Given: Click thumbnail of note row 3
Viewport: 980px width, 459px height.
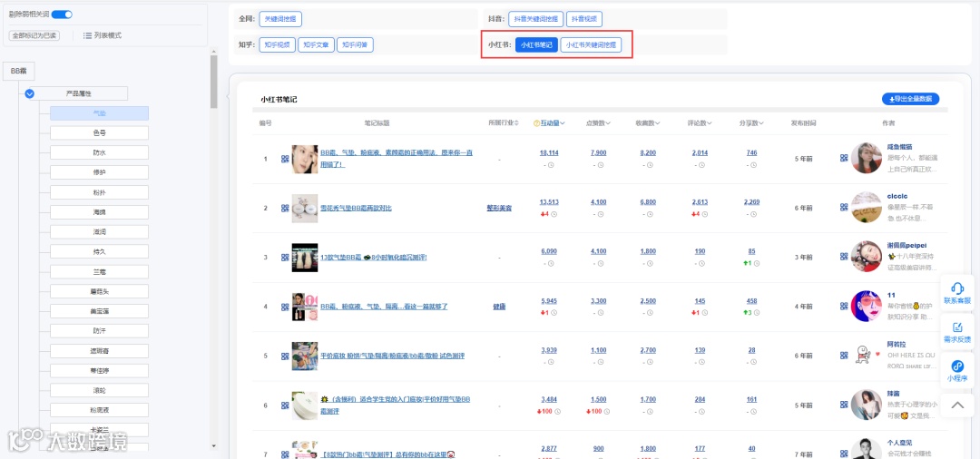Looking at the screenshot, I should [304, 258].
